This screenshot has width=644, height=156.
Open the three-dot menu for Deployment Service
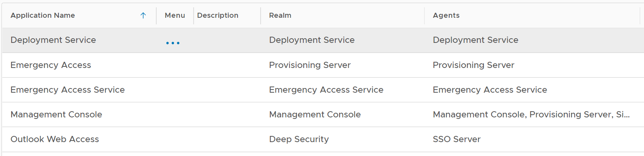(x=173, y=43)
